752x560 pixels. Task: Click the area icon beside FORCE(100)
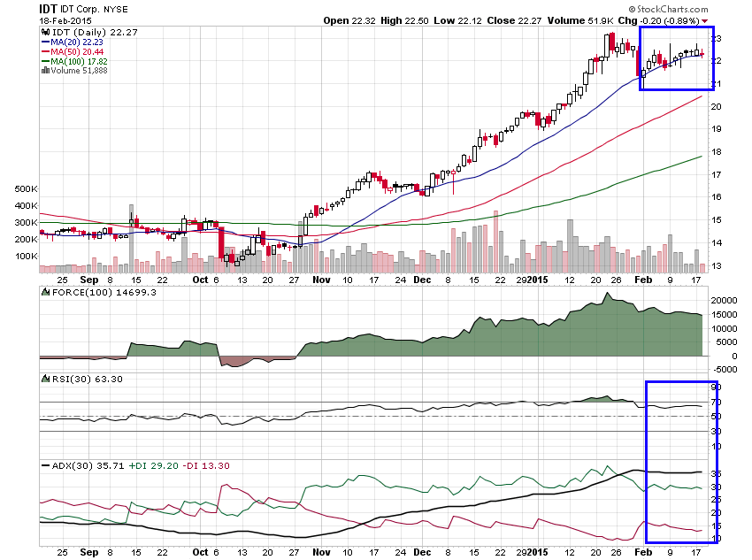tap(46, 292)
